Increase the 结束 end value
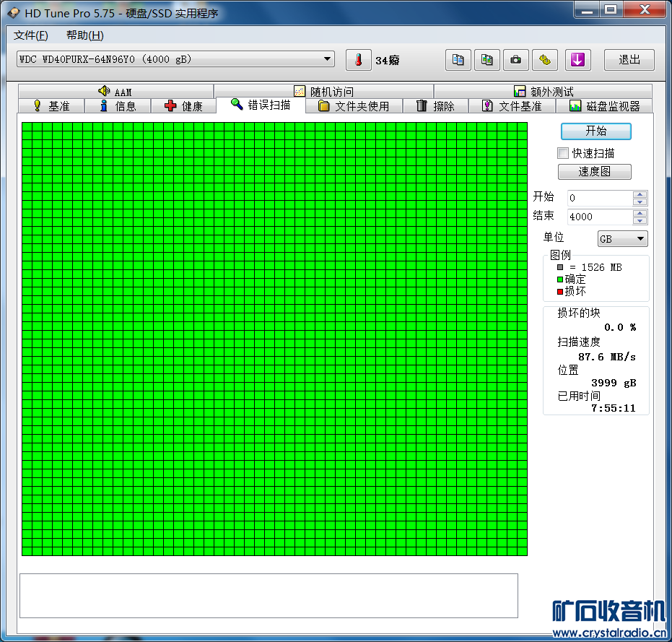The width and height of the screenshot is (672, 642). pyautogui.click(x=640, y=213)
